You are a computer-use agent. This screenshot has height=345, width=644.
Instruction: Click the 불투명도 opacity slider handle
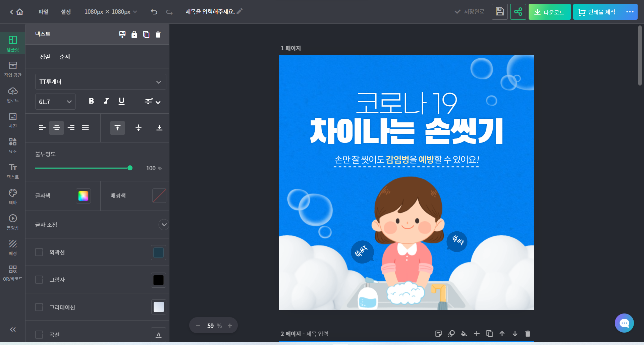(x=130, y=168)
